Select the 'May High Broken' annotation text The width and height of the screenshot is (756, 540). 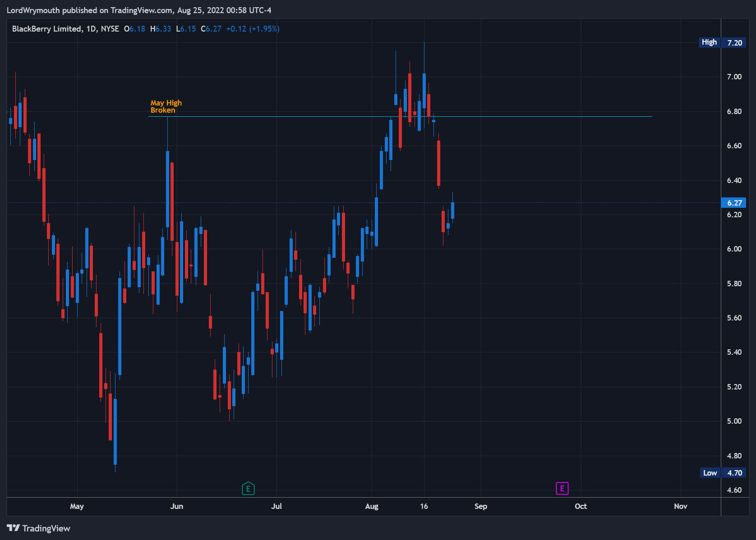(166, 106)
